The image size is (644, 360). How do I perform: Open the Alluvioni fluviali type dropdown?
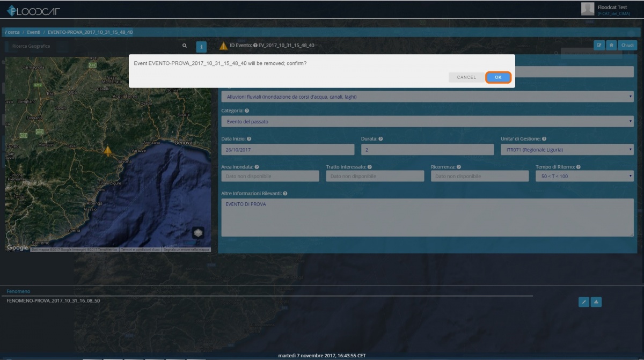(427, 97)
